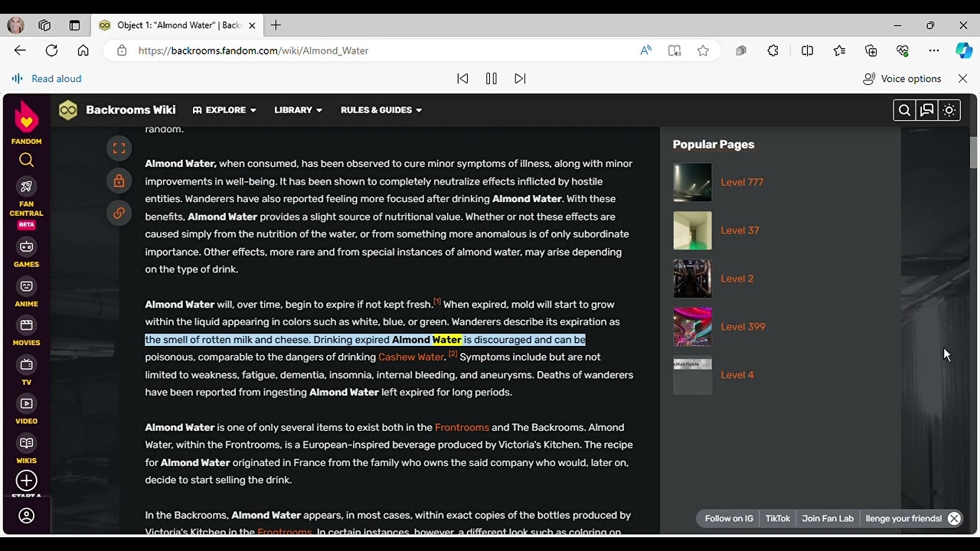
Task: Open the Cashew Water link
Action: [x=411, y=357]
